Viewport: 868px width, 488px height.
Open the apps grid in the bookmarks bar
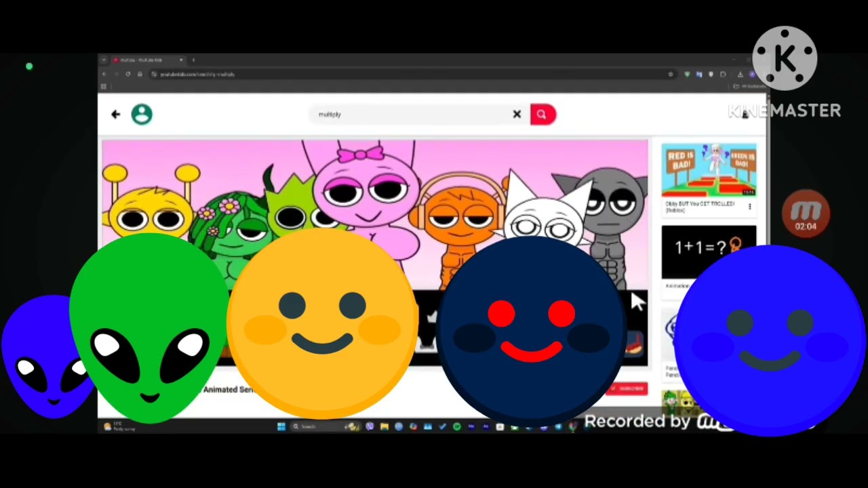point(103,86)
